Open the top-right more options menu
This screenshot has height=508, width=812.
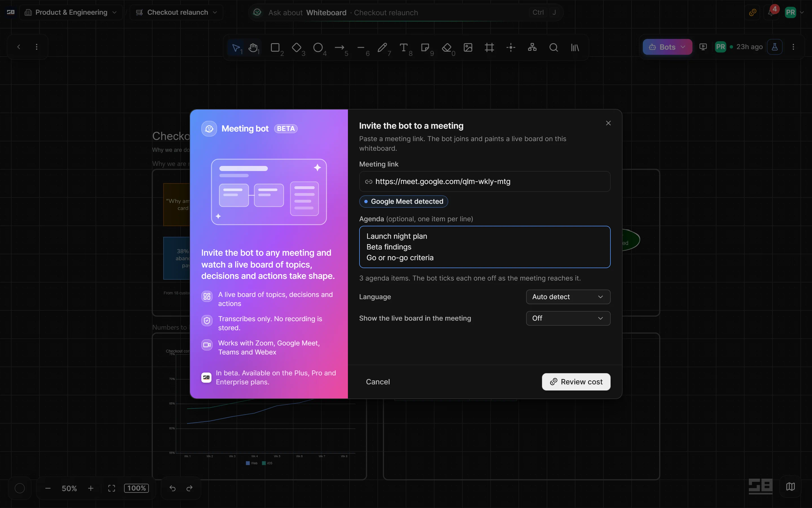pyautogui.click(x=793, y=47)
